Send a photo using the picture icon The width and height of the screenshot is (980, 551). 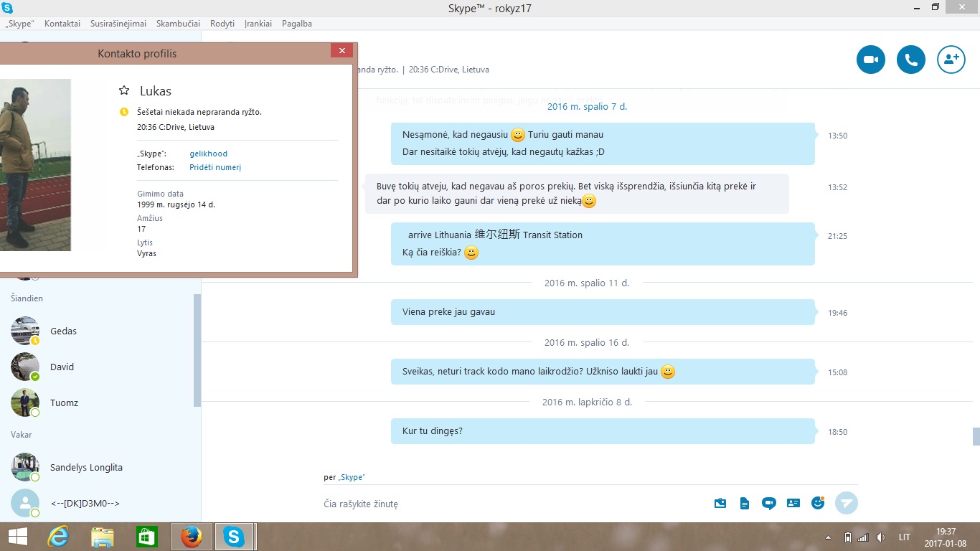click(x=720, y=503)
